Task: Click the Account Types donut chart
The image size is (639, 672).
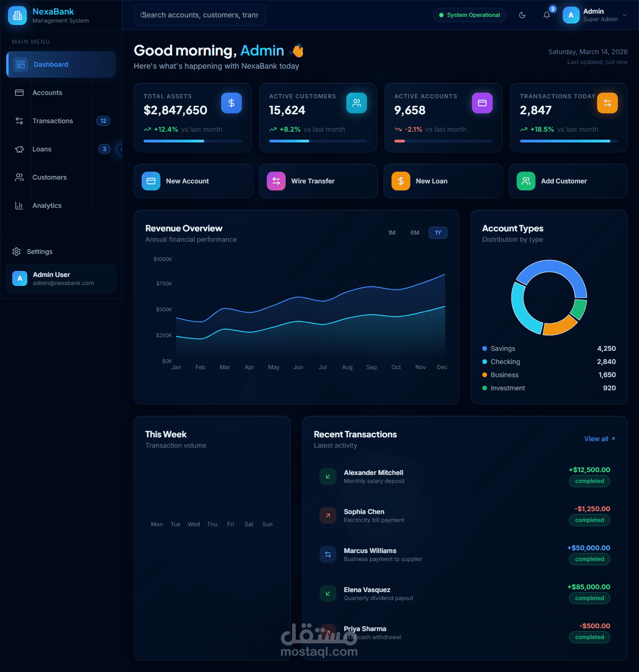Action: pos(549,298)
